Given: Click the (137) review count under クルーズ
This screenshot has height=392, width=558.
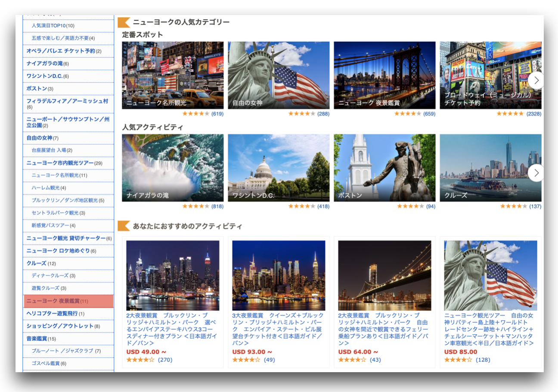Looking at the screenshot, I should [535, 206].
